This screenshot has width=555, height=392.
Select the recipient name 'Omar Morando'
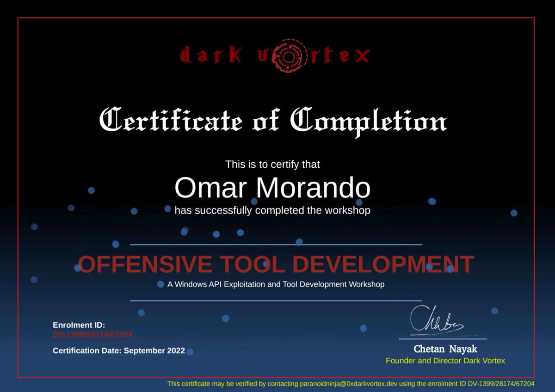pyautogui.click(x=272, y=188)
